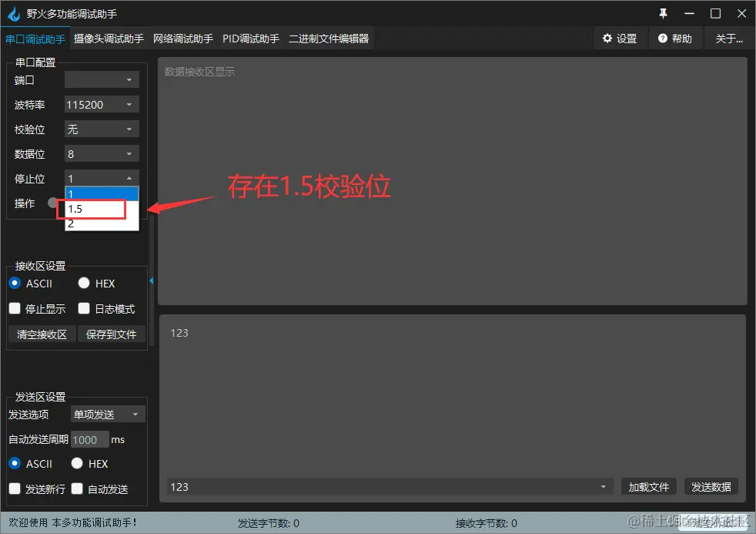Open the 发送选项 send option dropdown
756x534 pixels.
pos(107,414)
